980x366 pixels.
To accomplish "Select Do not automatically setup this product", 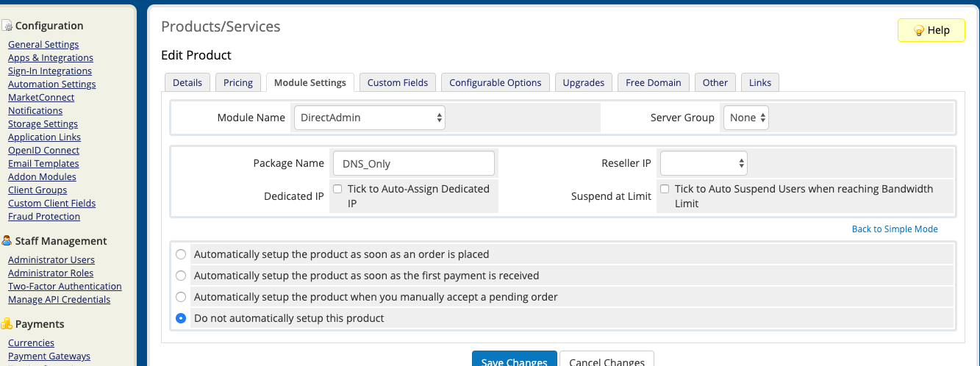I will pyautogui.click(x=181, y=318).
